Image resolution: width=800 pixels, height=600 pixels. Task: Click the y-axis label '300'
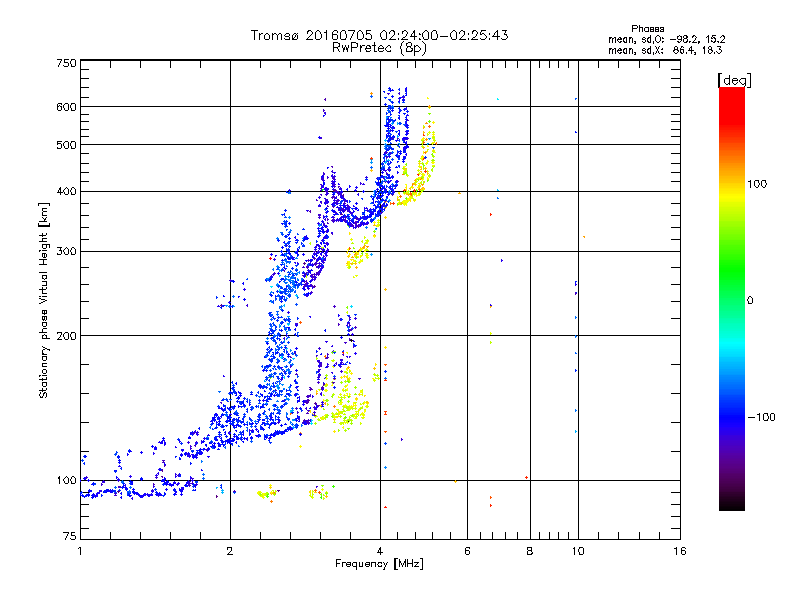pyautogui.click(x=66, y=252)
